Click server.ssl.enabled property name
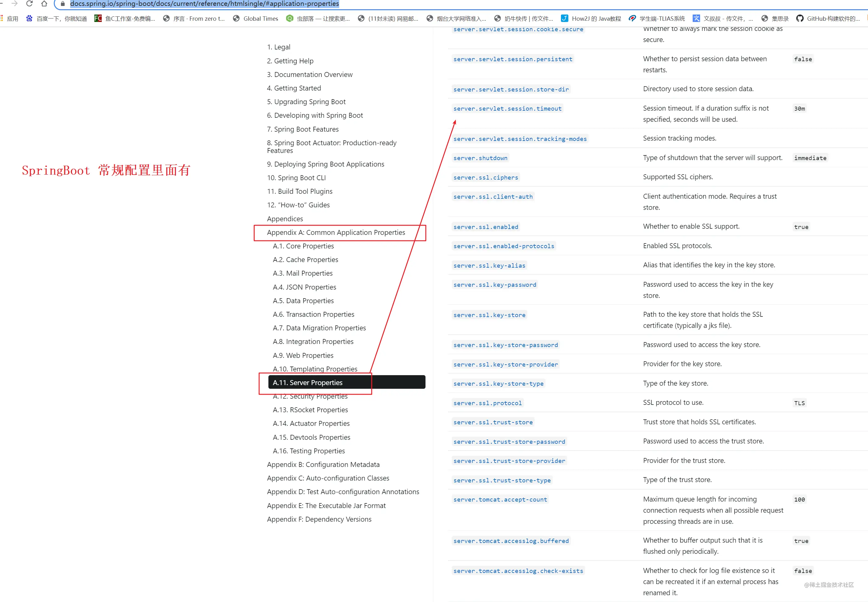Viewport: 868px width, 602px height. point(486,227)
